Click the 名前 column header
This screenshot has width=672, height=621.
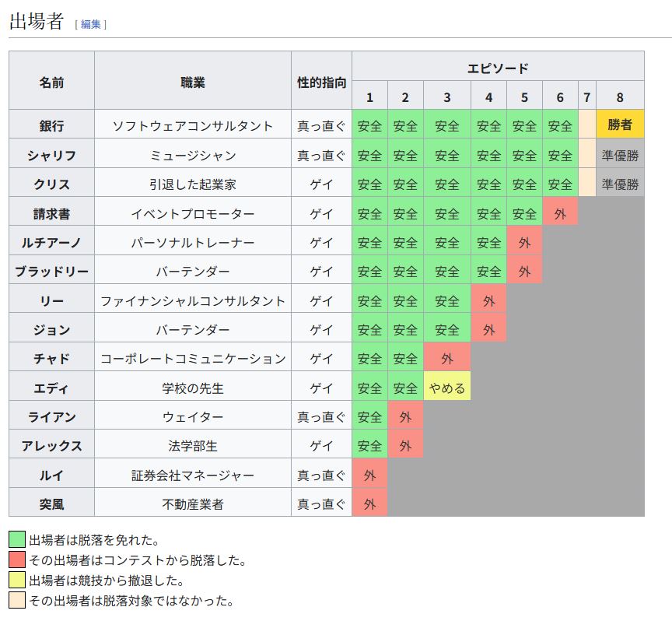coord(51,81)
